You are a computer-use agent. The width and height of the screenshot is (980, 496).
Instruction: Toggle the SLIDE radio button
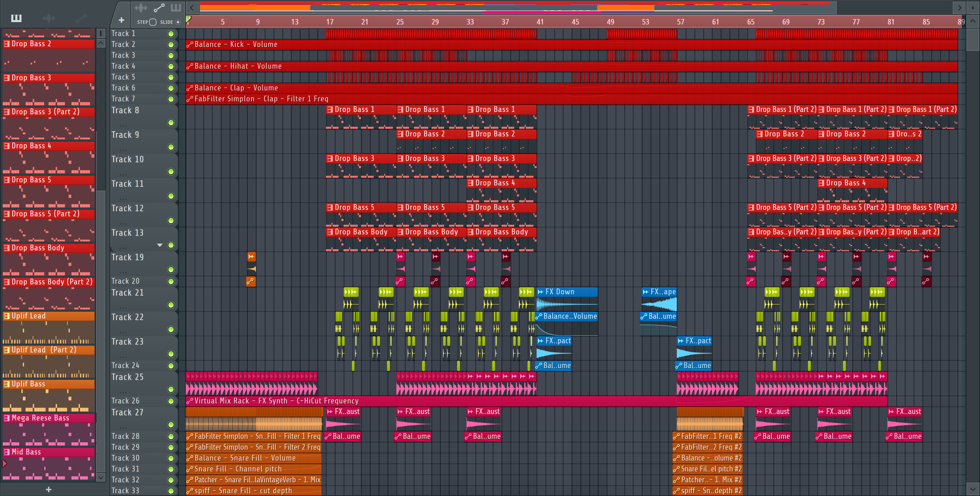[178, 22]
